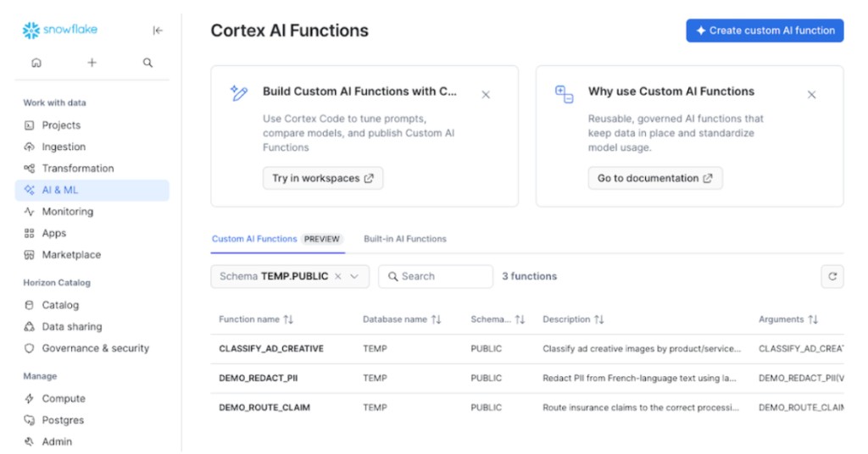Open Marketplace in sidebar

(x=92, y=255)
